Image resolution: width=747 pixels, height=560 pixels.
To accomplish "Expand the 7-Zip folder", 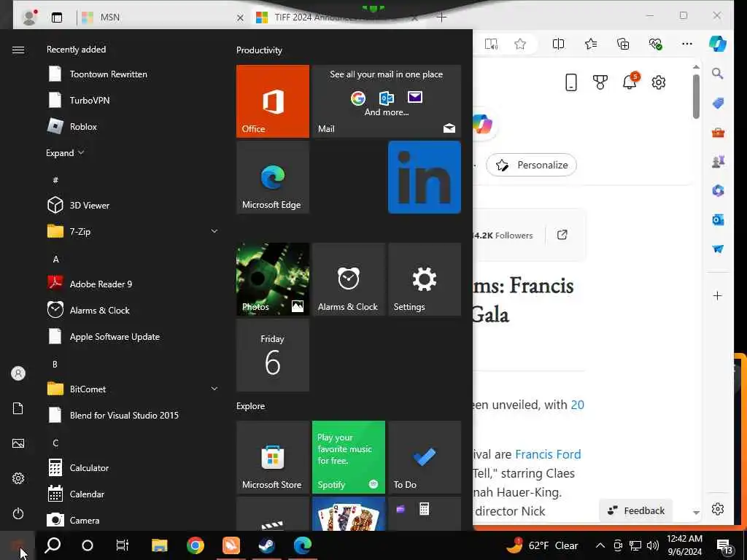I will click(x=214, y=231).
